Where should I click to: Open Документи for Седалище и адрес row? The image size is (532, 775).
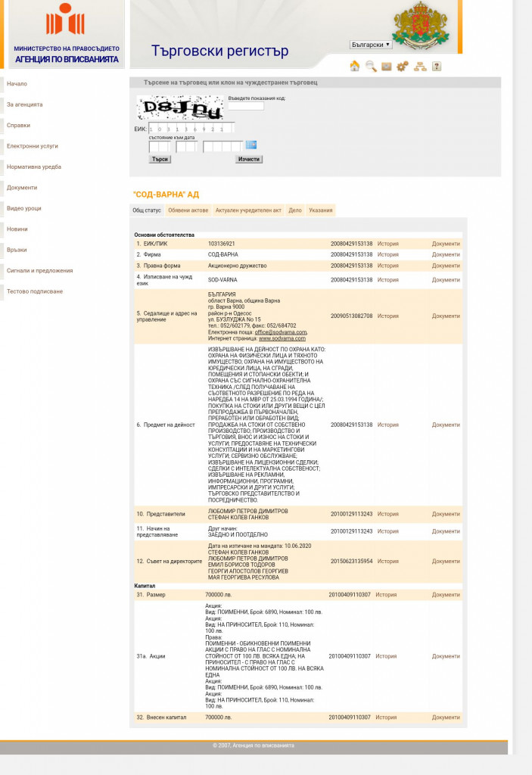point(446,316)
